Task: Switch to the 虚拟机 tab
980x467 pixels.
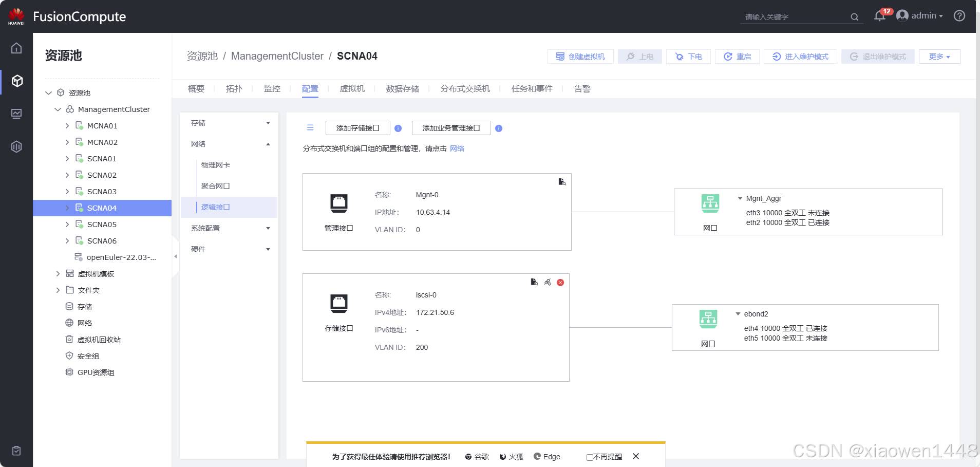Action: pyautogui.click(x=352, y=89)
